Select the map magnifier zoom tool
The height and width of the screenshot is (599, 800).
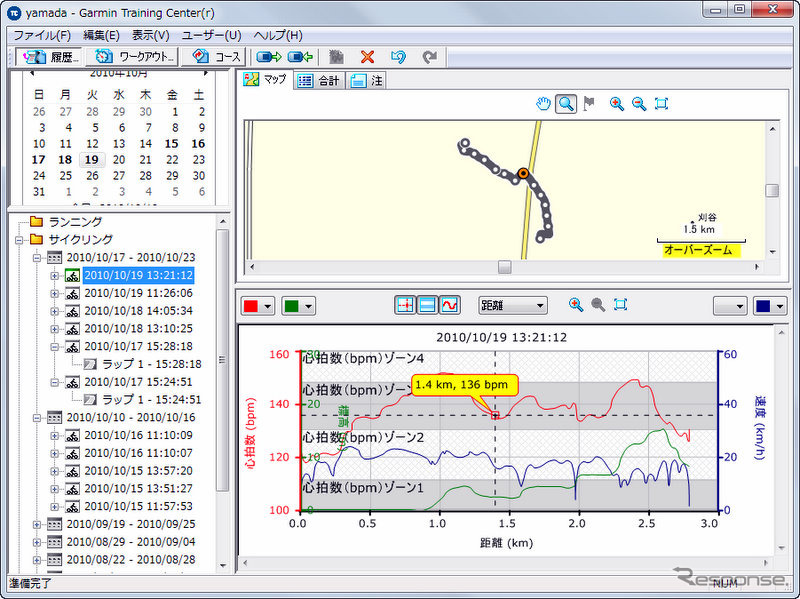point(566,104)
